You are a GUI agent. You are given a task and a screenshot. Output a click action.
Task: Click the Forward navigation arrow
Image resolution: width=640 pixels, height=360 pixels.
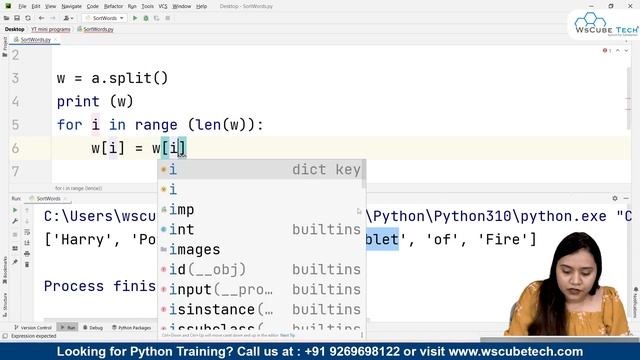click(x=53, y=18)
